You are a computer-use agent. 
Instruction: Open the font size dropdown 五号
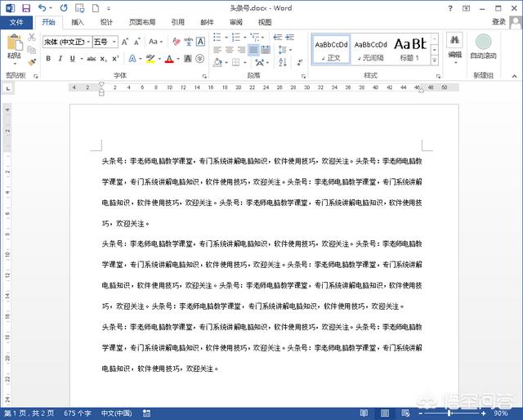coord(104,42)
